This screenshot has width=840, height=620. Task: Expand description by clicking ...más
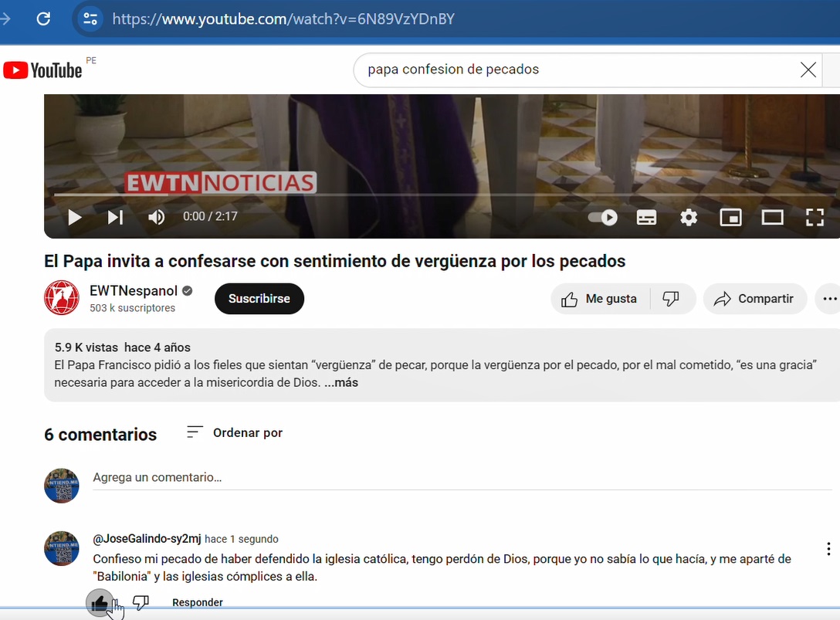[x=341, y=383]
